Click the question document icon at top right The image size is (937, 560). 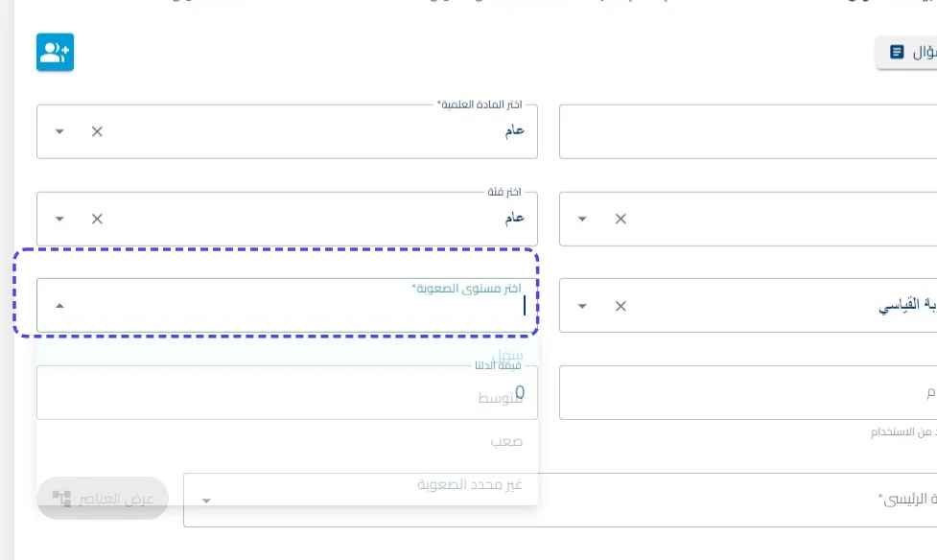tap(897, 52)
